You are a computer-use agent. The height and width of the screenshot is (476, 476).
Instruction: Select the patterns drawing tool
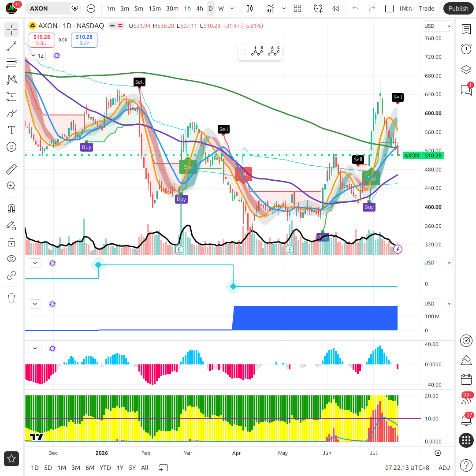tap(11, 80)
